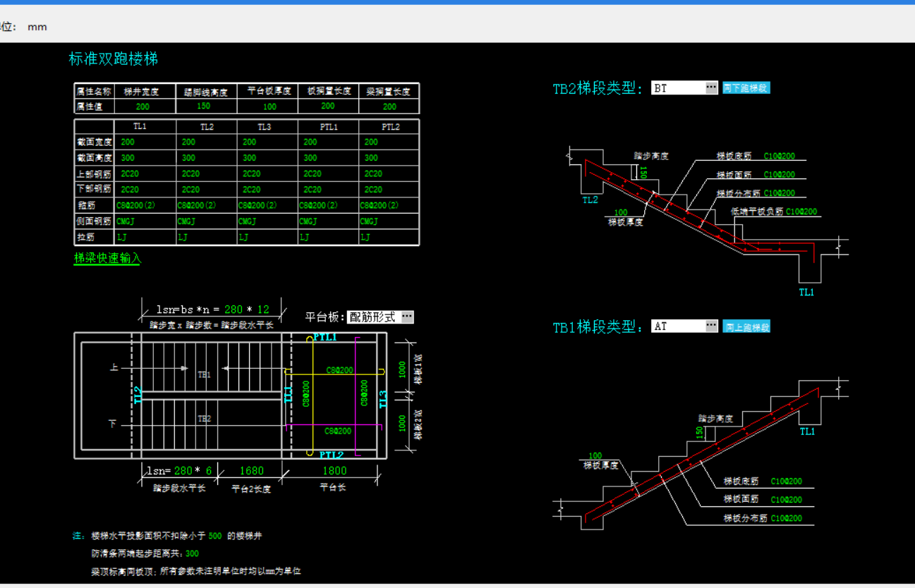
Task: Edit TB2 踏步高度 value 150
Action: click(643, 172)
